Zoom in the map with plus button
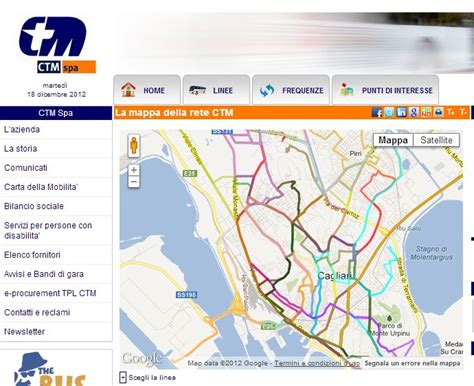The width and height of the screenshot is (474, 386). pyautogui.click(x=134, y=170)
